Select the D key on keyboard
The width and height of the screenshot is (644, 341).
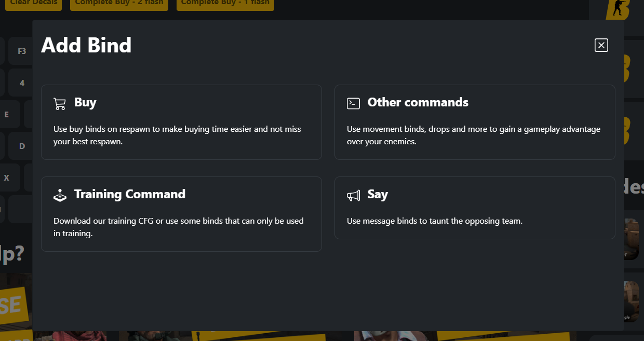pyautogui.click(x=21, y=146)
